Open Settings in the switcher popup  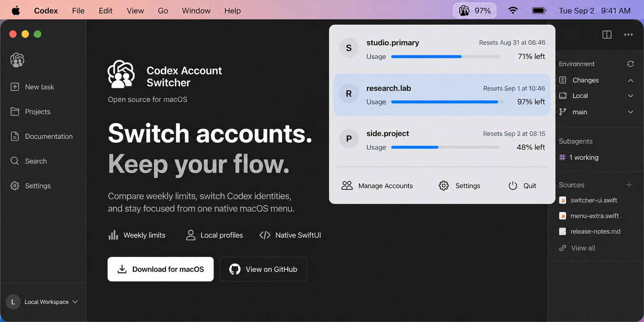(x=459, y=186)
